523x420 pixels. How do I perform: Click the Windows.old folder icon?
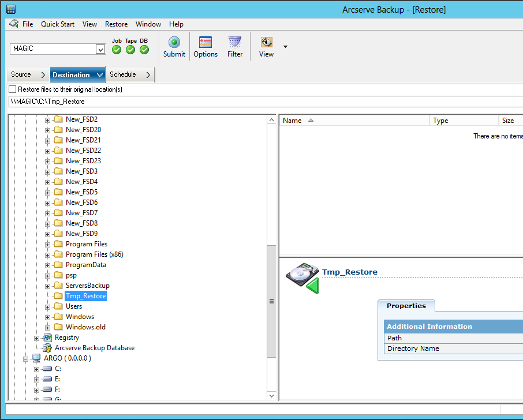coord(58,327)
